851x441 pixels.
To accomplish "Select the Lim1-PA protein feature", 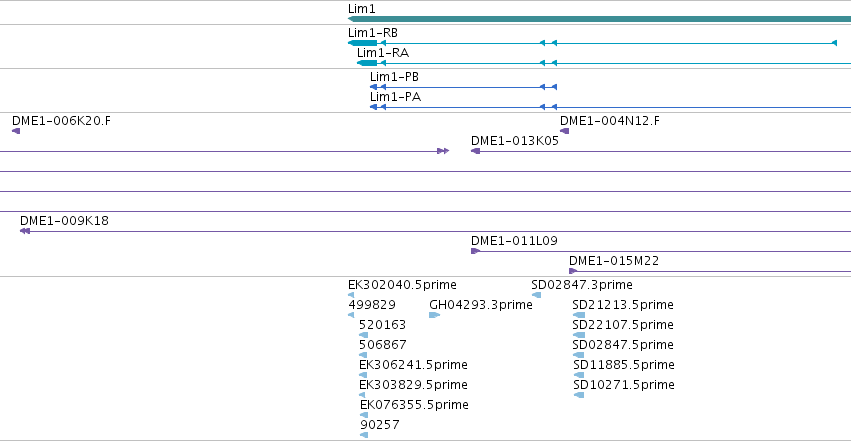I will (x=611, y=107).
